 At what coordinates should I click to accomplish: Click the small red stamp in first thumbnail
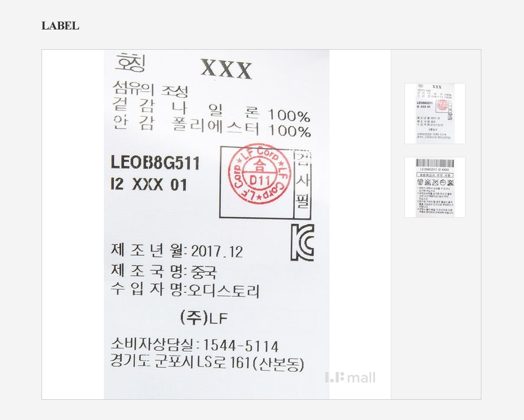pyautogui.click(x=443, y=105)
